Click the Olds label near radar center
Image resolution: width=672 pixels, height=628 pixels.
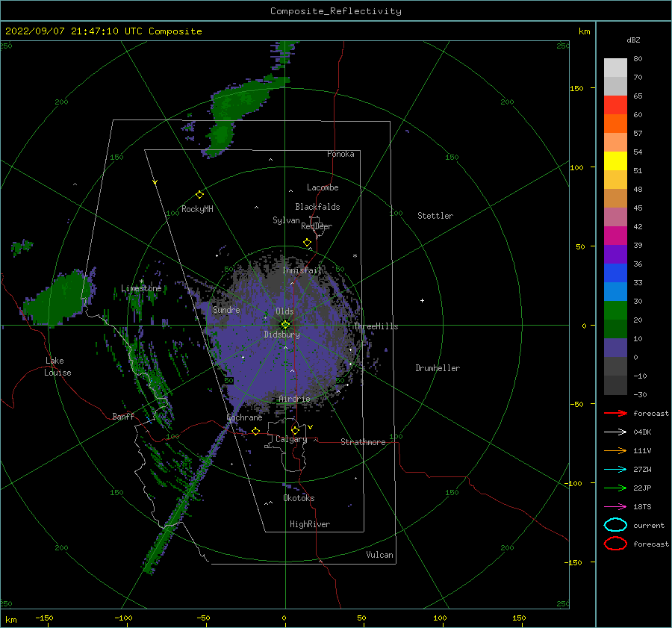pyautogui.click(x=284, y=311)
